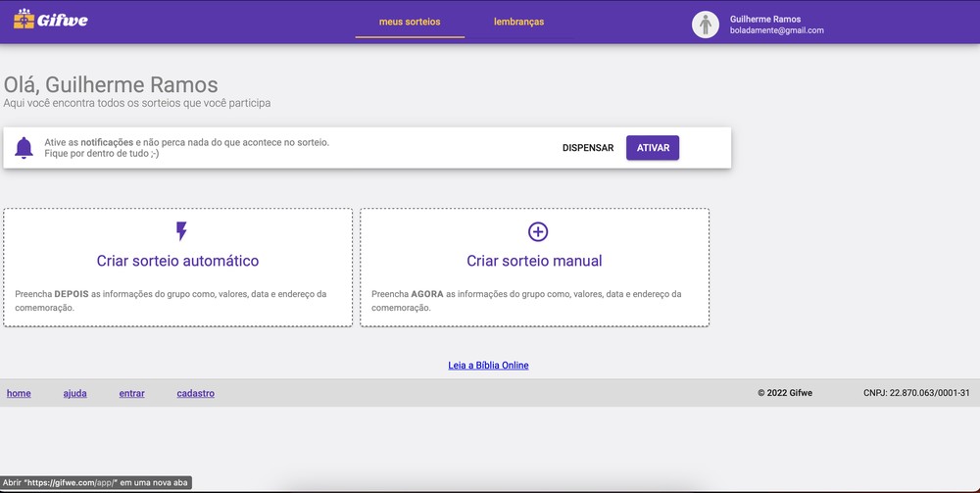
Task: Activate notifications with ATIVAR button
Action: [653, 148]
